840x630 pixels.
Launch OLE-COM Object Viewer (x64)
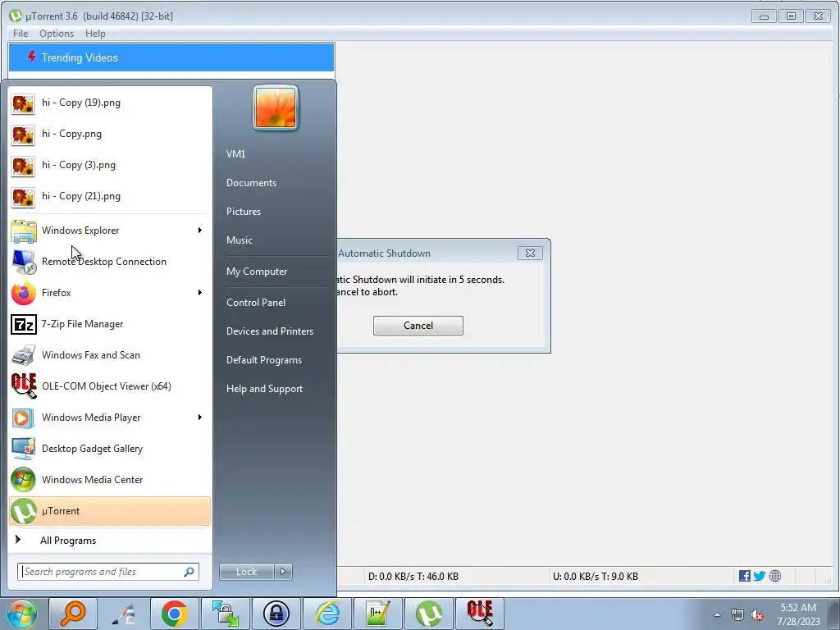coord(110,386)
